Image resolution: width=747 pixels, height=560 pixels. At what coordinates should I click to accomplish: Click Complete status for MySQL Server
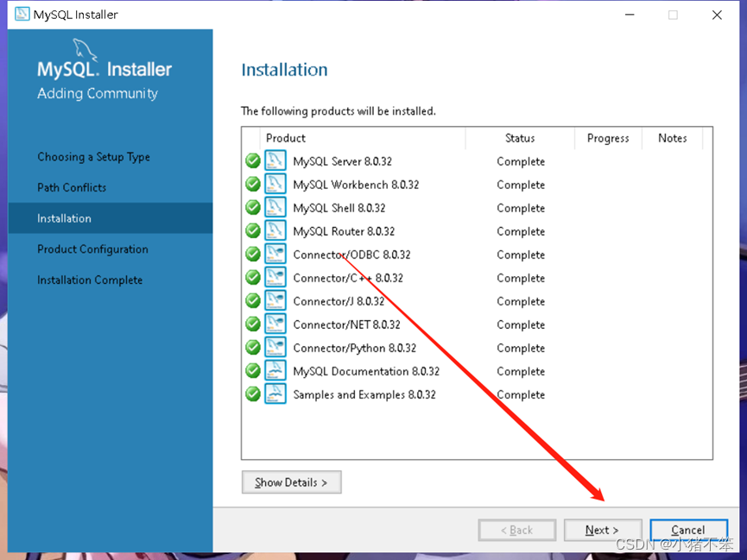(521, 161)
